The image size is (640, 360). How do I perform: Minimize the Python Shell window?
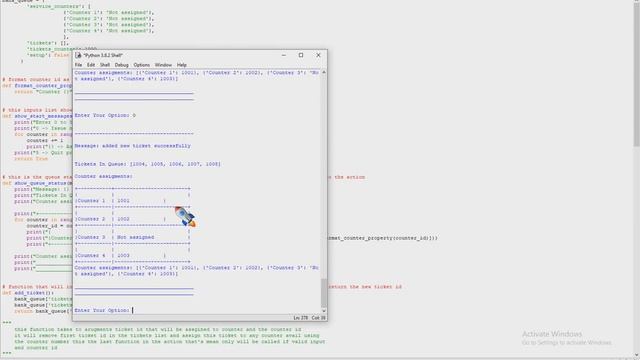pos(284,55)
